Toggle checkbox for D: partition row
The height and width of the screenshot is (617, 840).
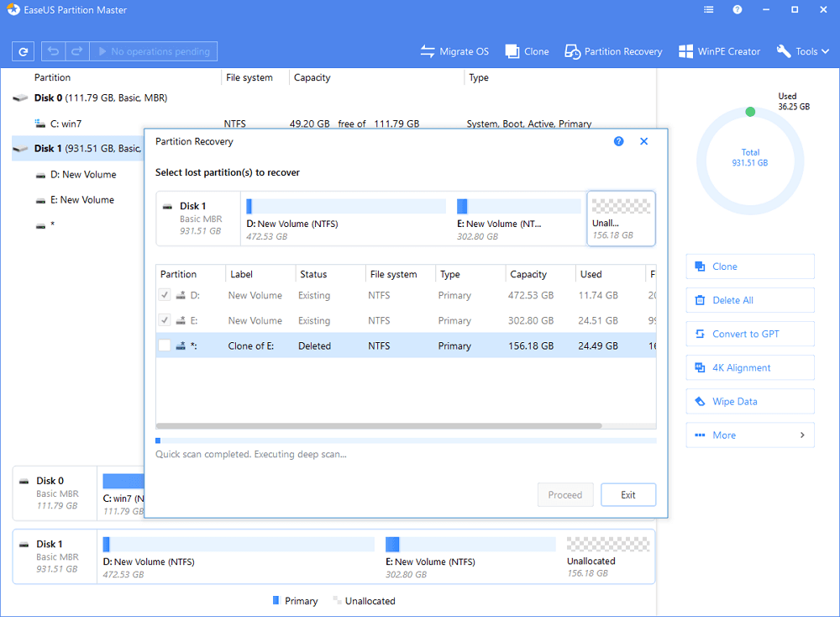pyautogui.click(x=165, y=295)
